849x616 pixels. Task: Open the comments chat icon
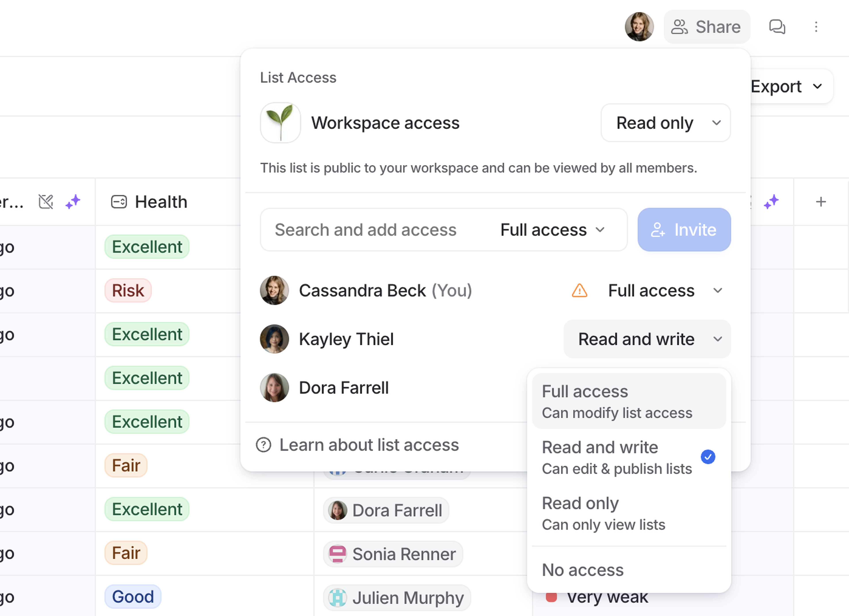[777, 27]
